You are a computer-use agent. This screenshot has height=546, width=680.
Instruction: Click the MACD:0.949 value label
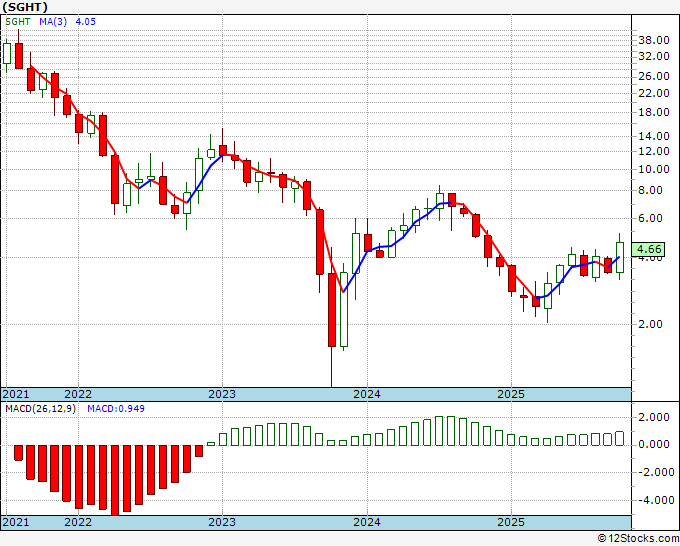116,409
